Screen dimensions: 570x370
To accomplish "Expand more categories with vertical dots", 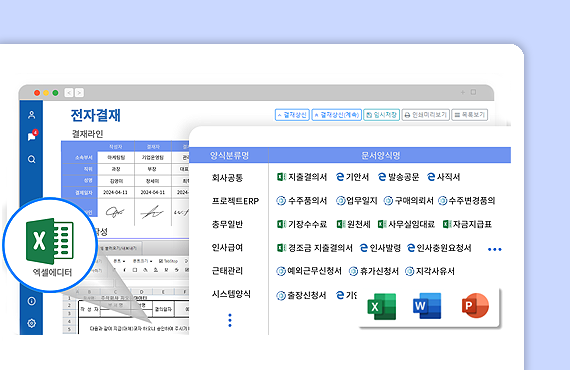I will tap(230, 320).
